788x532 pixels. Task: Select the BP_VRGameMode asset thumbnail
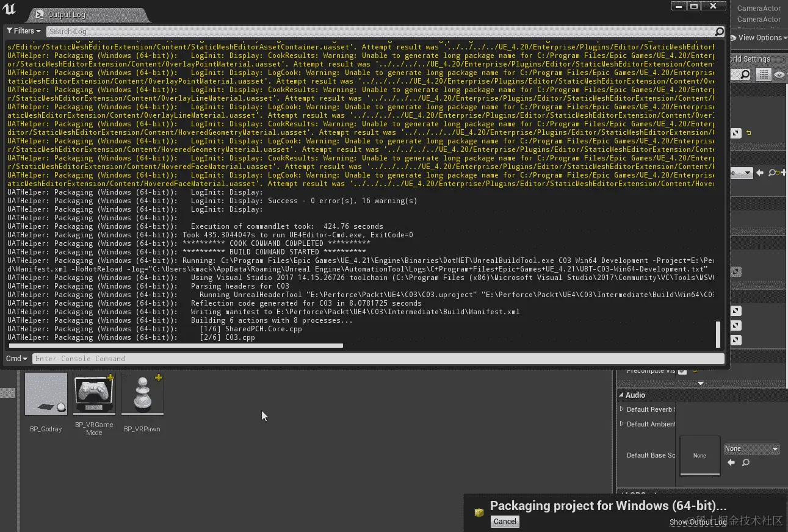click(94, 394)
